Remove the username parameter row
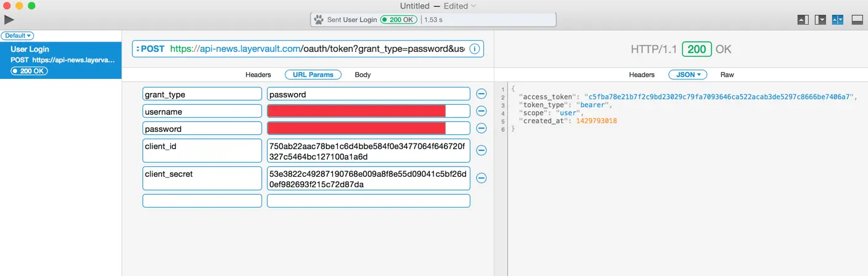The width and height of the screenshot is (868, 276). click(x=481, y=112)
